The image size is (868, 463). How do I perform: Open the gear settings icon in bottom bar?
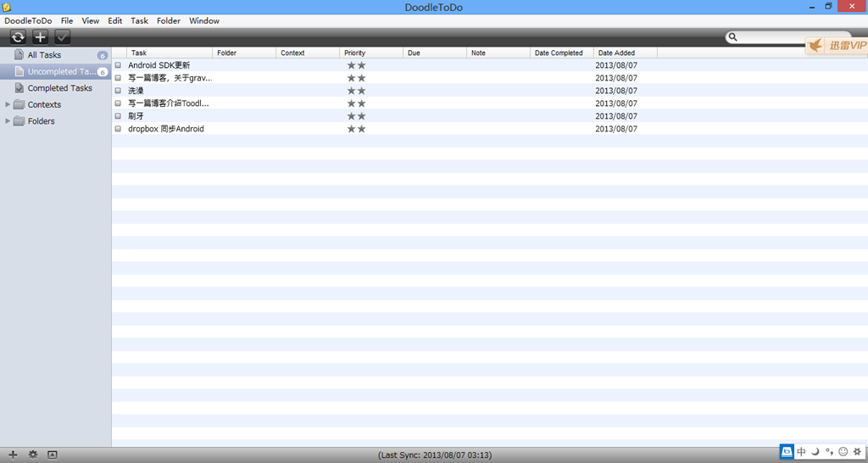point(33,455)
